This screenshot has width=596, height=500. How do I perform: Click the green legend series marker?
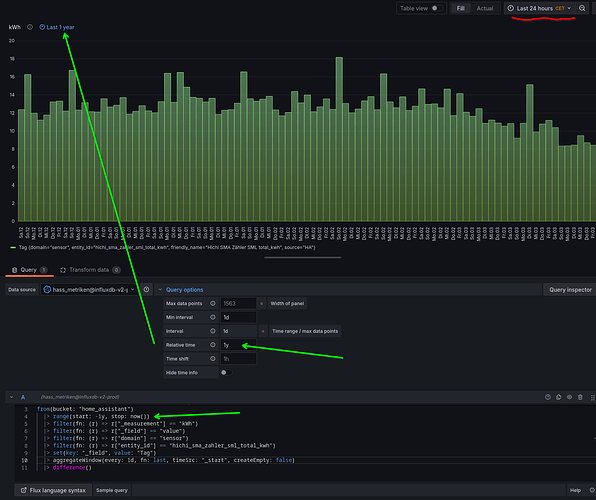click(x=13, y=248)
